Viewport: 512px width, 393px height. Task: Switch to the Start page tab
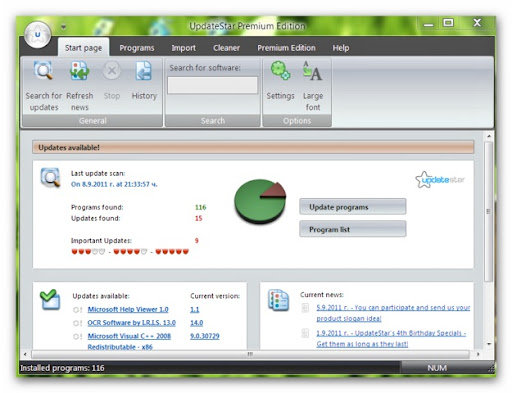coord(83,48)
